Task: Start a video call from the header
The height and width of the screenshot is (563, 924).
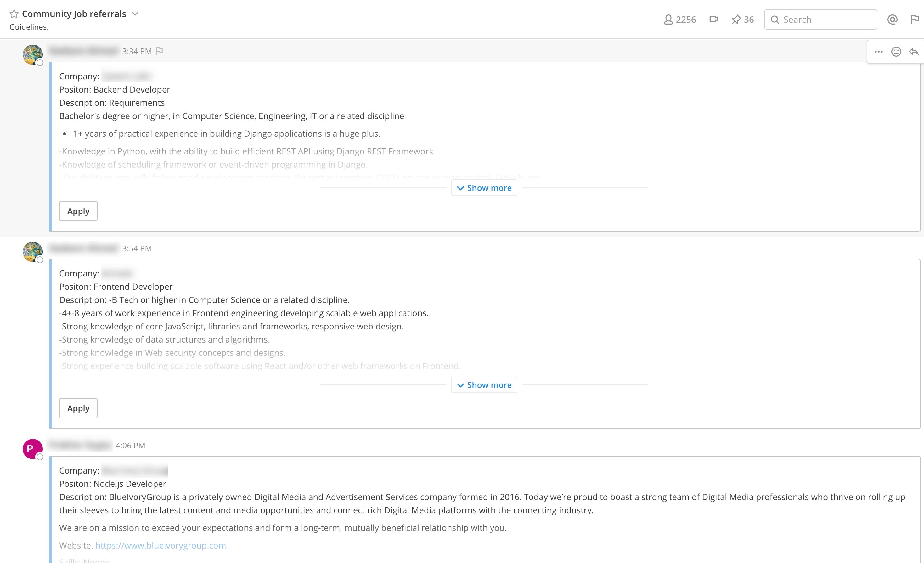Action: point(713,19)
